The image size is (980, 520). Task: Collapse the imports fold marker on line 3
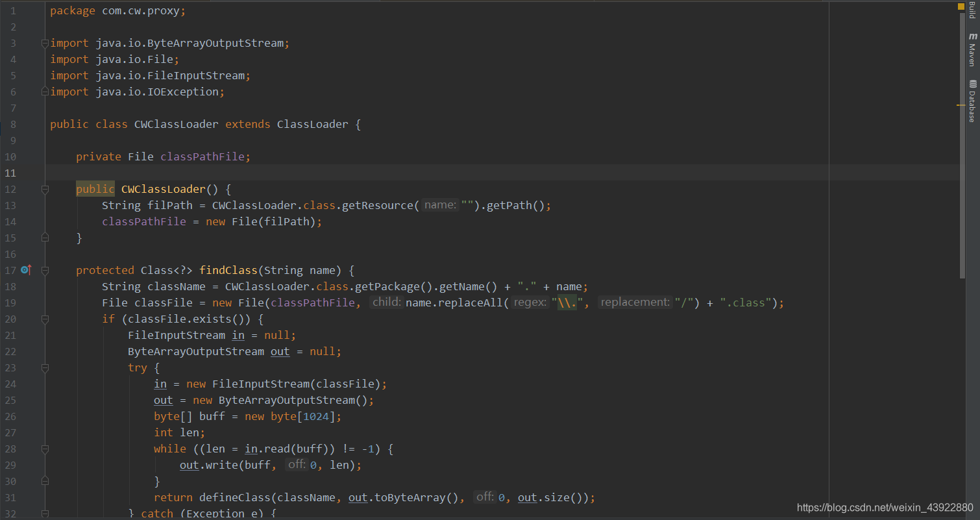click(45, 43)
